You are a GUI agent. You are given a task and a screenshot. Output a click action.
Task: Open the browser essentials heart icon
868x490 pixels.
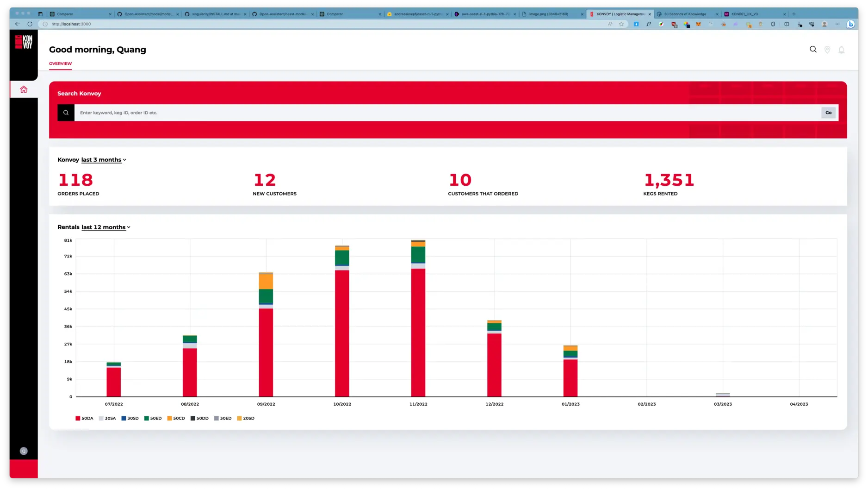[812, 24]
